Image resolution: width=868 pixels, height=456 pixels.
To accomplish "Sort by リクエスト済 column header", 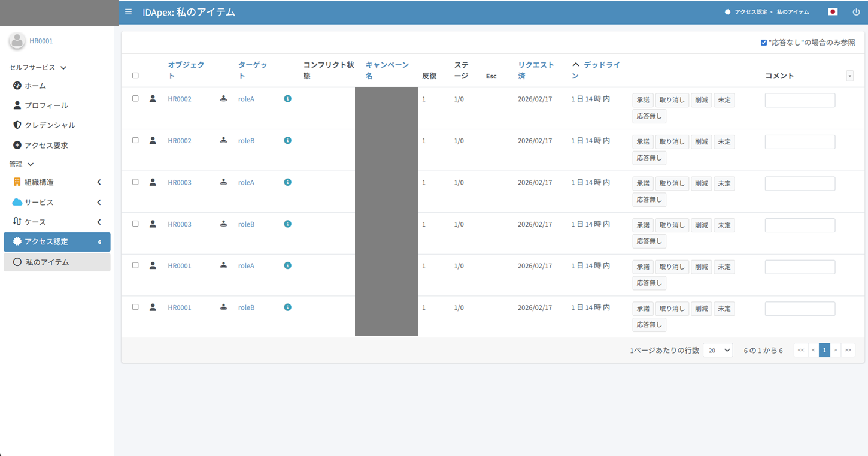I will pyautogui.click(x=536, y=70).
